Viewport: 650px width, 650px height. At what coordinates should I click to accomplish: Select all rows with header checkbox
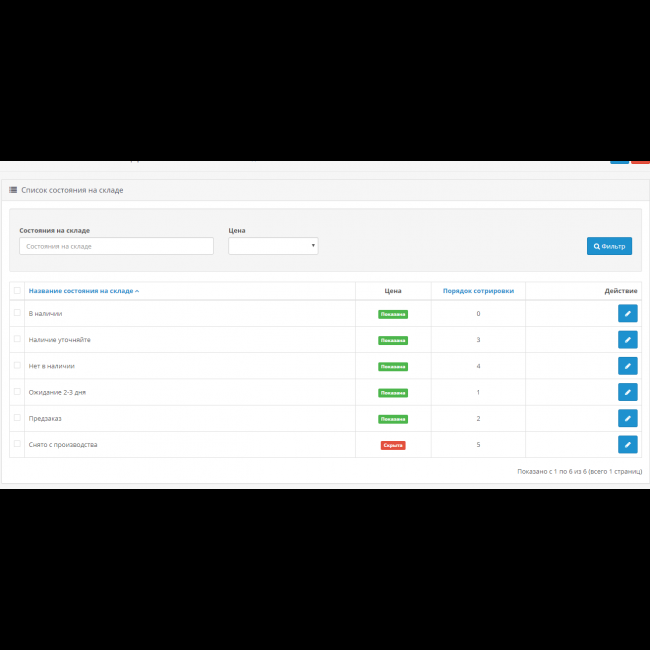click(17, 291)
